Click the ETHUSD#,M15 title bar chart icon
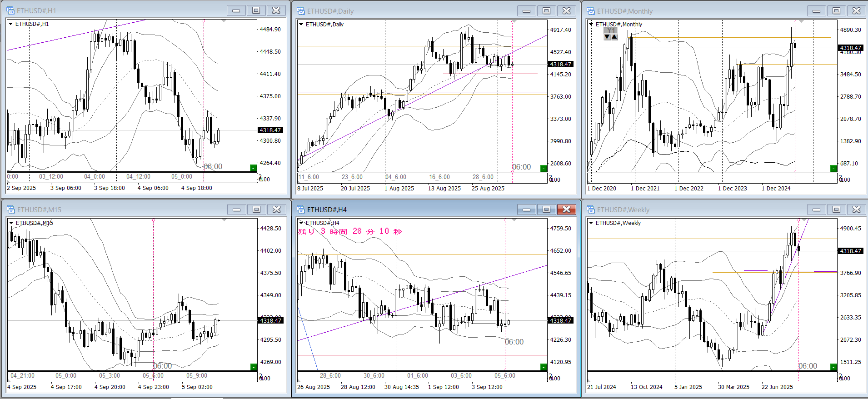This screenshot has height=399, width=868. coord(10,209)
